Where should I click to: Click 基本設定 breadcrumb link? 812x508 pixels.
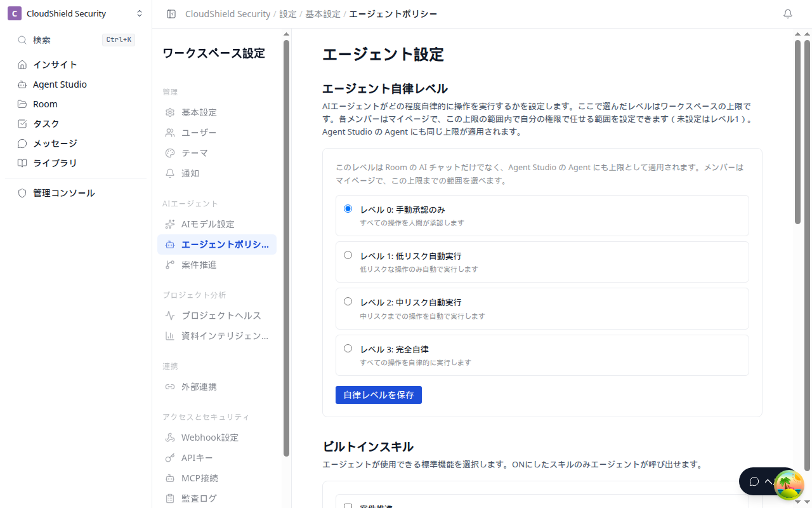point(323,14)
